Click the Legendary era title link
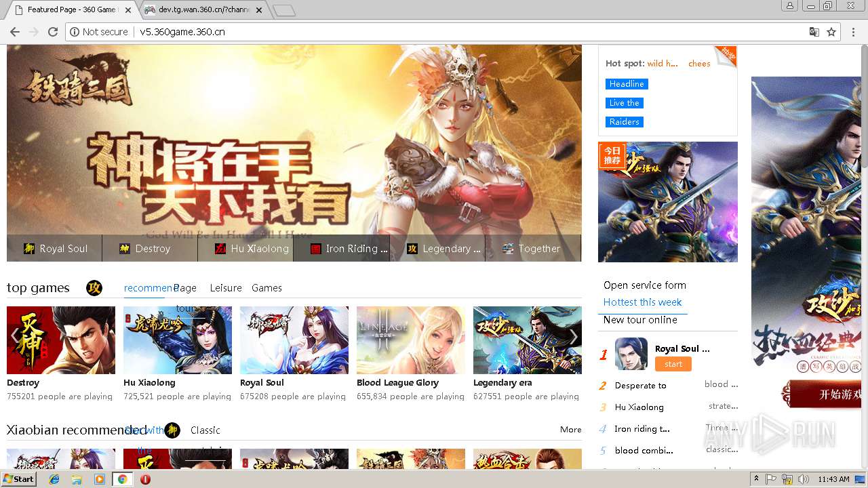The image size is (868, 488). coord(502,383)
